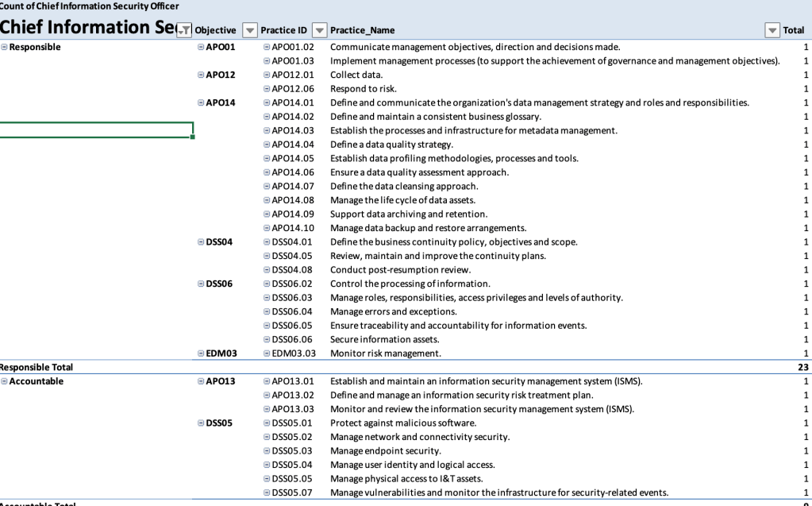Collapse the APO12 objective group
This screenshot has width=812, height=506.
click(x=200, y=75)
